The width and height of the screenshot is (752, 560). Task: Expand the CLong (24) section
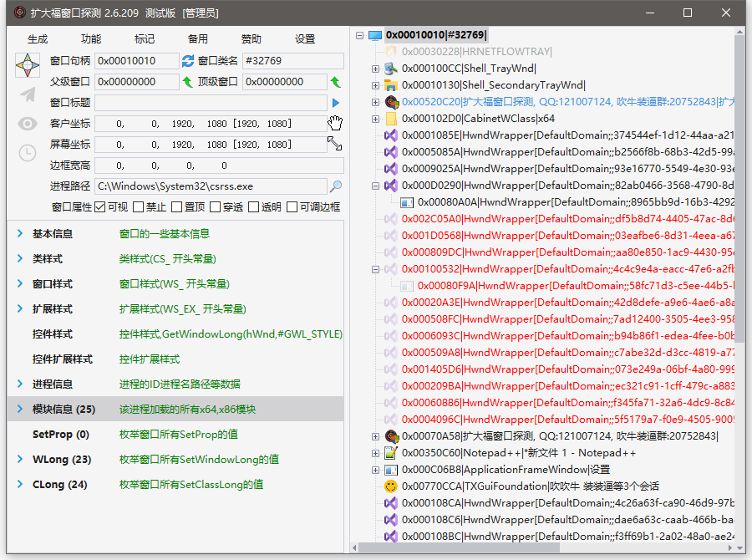click(x=20, y=484)
